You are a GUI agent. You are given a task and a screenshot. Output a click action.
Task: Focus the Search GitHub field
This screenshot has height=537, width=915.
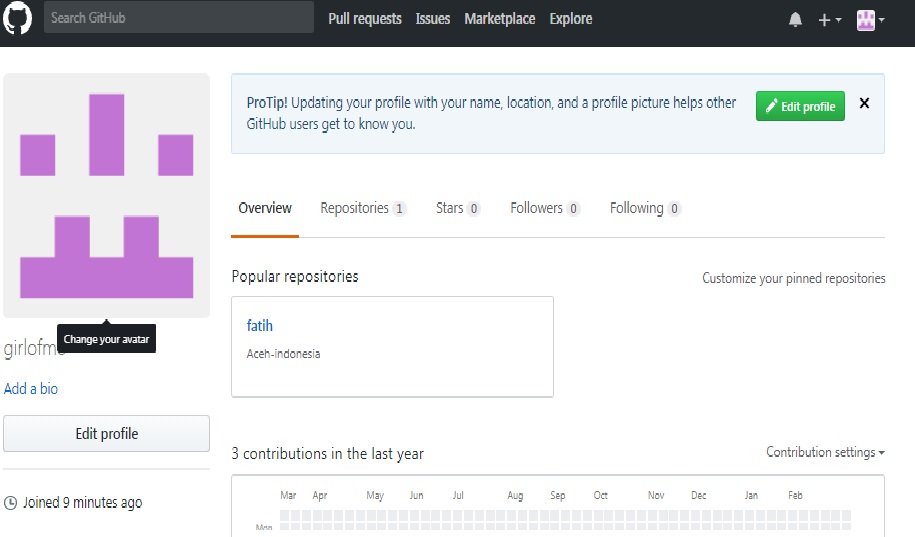(x=179, y=18)
